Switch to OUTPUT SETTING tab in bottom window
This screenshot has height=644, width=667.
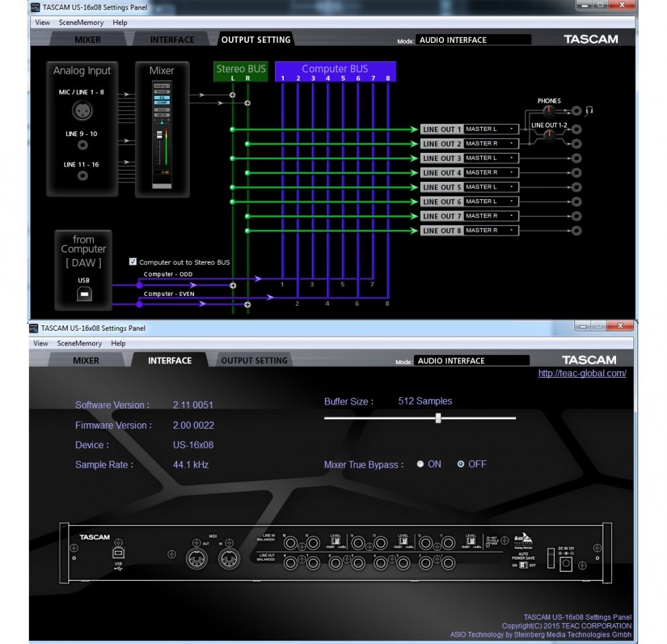point(254,360)
